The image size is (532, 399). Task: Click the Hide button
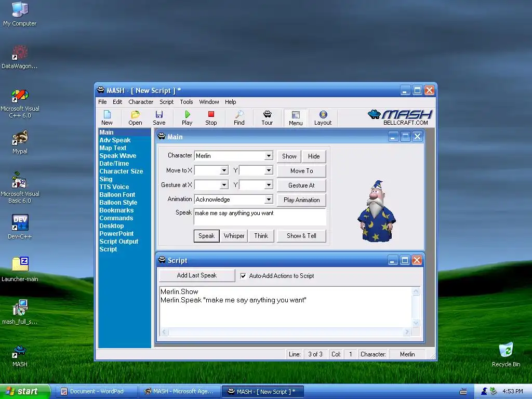(314, 156)
